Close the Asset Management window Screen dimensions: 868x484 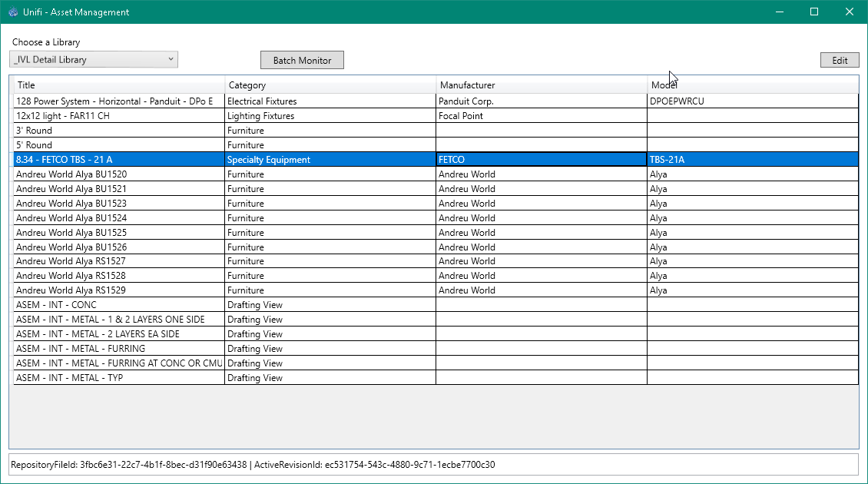click(x=849, y=12)
